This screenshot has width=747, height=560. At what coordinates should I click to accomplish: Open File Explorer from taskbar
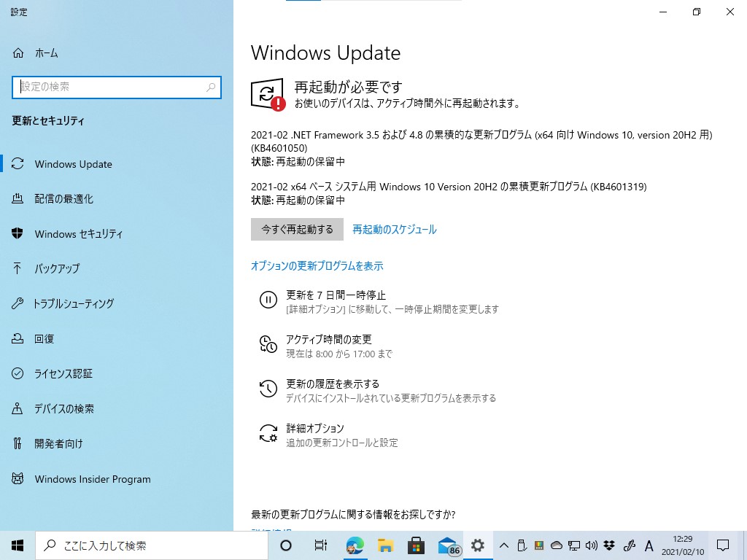(x=385, y=545)
